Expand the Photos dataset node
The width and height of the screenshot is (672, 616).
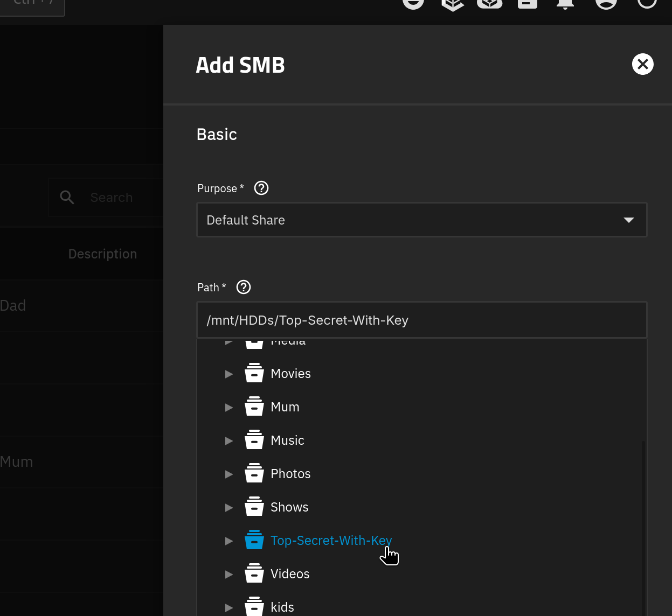[229, 474]
